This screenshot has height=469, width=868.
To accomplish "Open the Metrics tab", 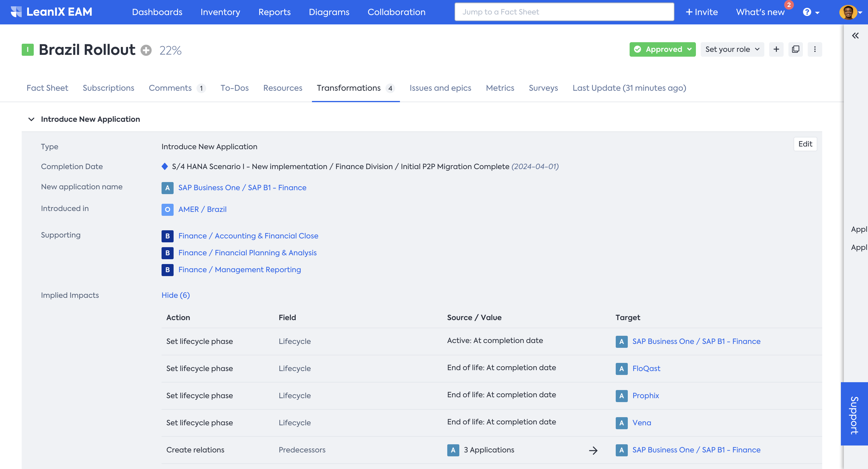I will pyautogui.click(x=500, y=88).
